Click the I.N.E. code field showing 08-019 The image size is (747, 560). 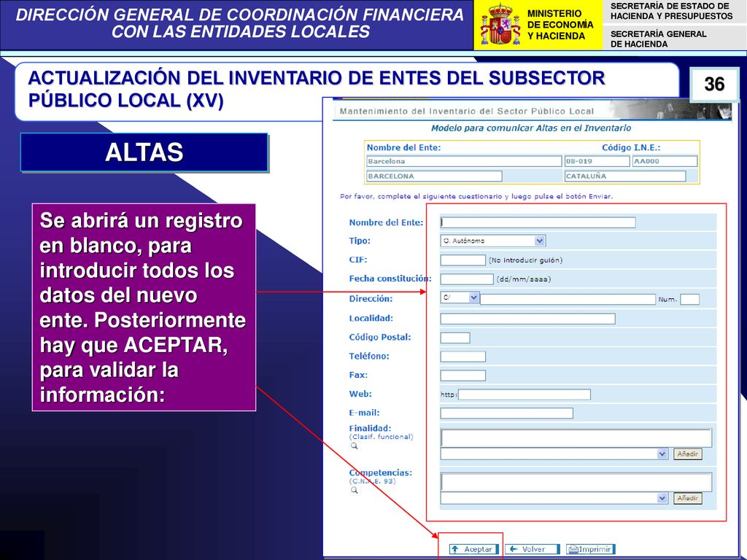[597, 161]
